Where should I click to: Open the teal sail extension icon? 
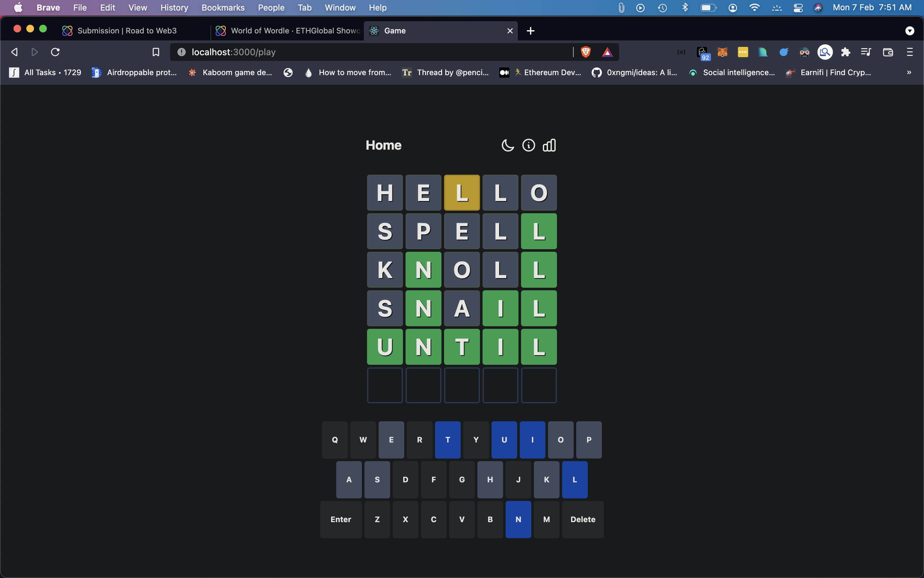click(763, 52)
